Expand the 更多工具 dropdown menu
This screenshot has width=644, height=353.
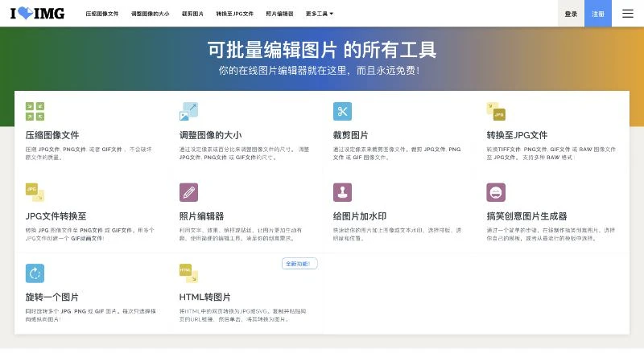(320, 14)
